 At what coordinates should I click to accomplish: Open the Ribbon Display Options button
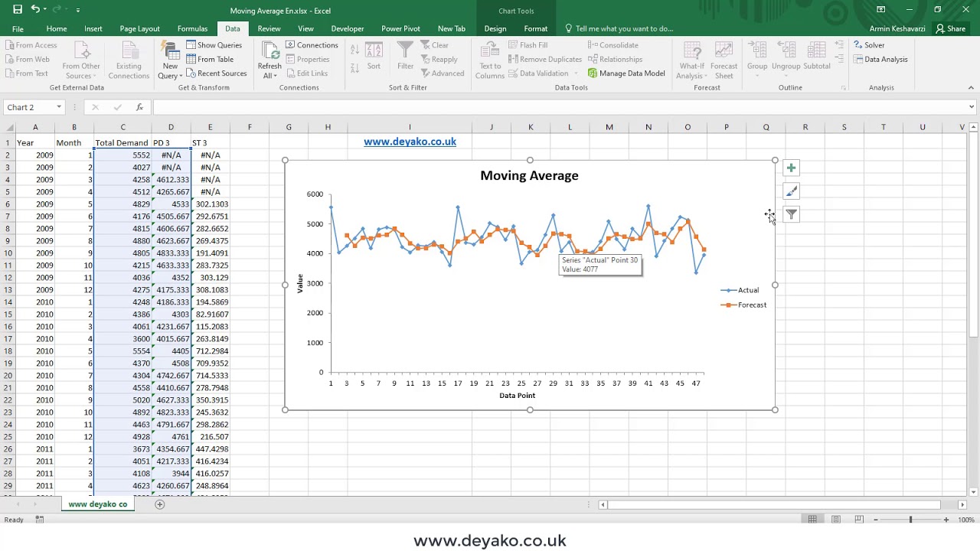coord(881,10)
